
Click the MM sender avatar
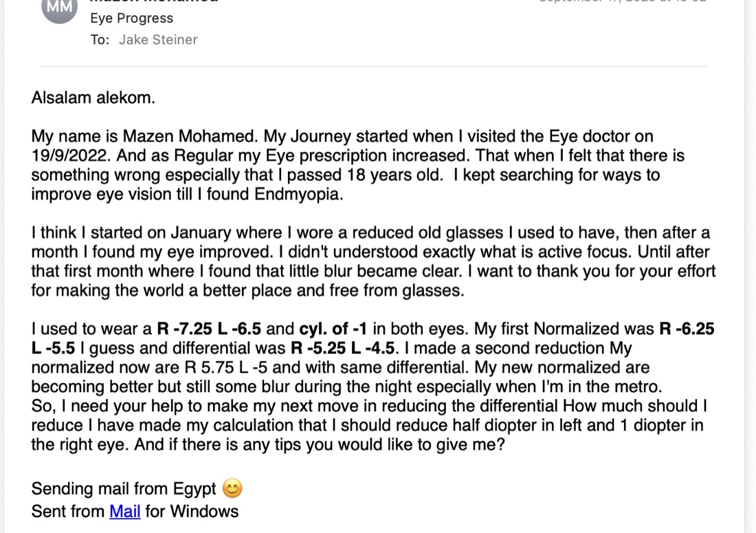coord(59,8)
